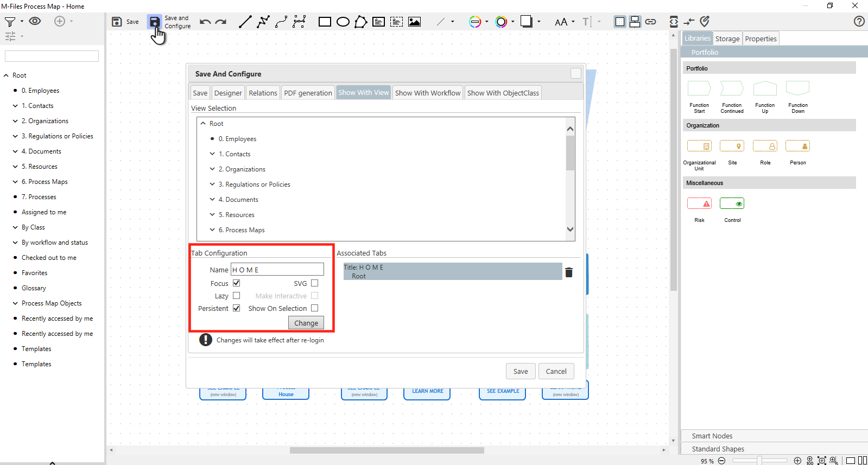
Task: Open the Properties tab in right panel
Action: [761, 39]
